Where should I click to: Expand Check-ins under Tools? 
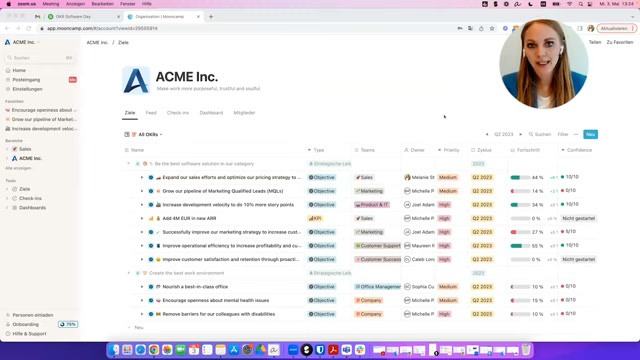click(7, 198)
